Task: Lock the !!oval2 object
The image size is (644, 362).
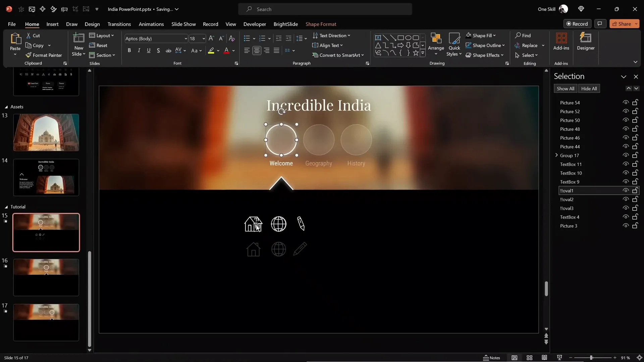Action: 635,199
